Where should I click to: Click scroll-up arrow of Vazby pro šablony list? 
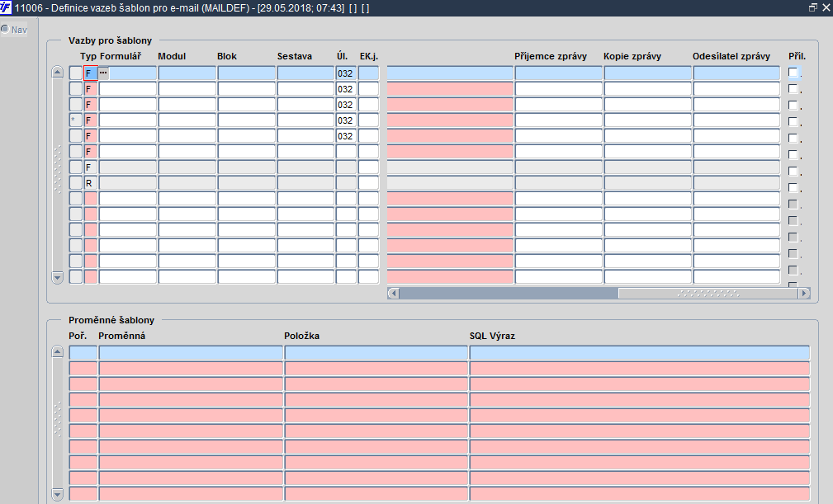pos(57,72)
